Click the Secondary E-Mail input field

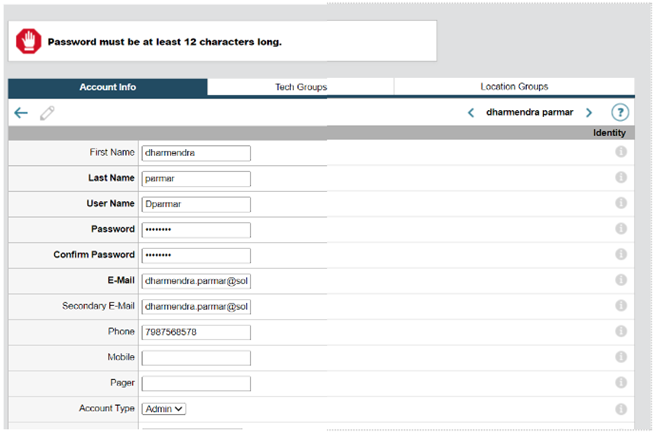(196, 307)
